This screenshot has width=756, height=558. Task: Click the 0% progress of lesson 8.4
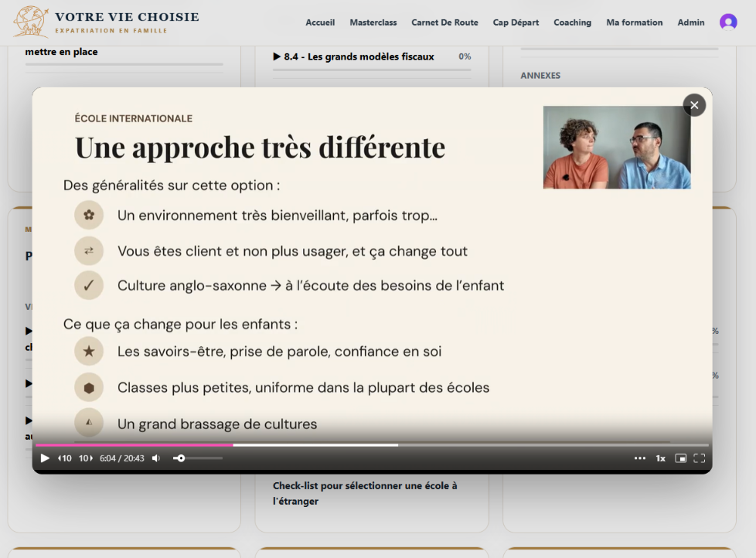pos(465,56)
